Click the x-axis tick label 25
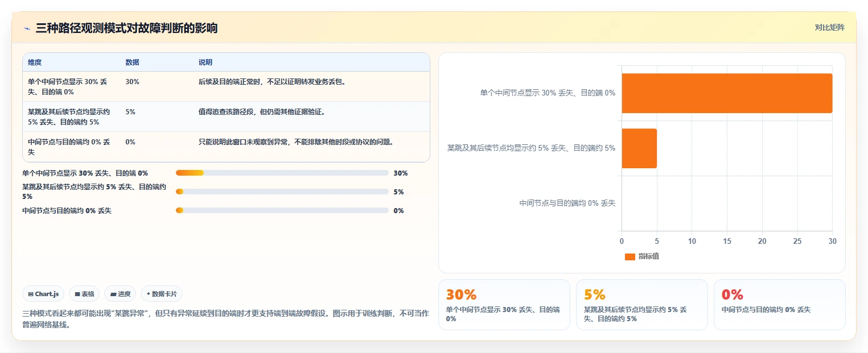The image size is (868, 353). (797, 241)
